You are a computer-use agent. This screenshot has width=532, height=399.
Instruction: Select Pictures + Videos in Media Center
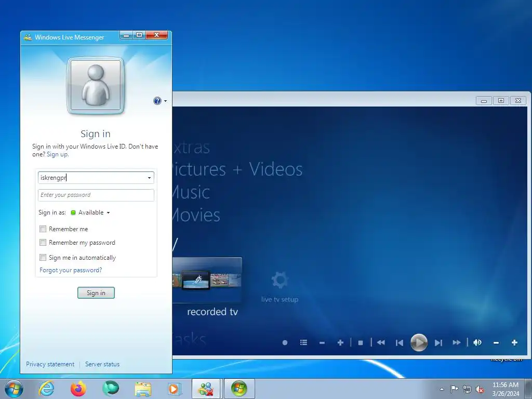click(237, 169)
